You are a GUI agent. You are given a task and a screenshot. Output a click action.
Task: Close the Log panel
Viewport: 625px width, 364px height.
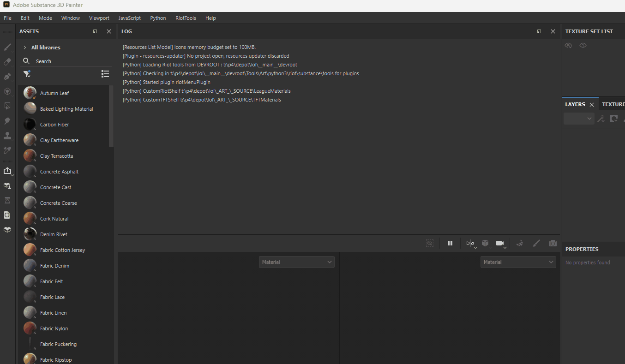pos(553,31)
